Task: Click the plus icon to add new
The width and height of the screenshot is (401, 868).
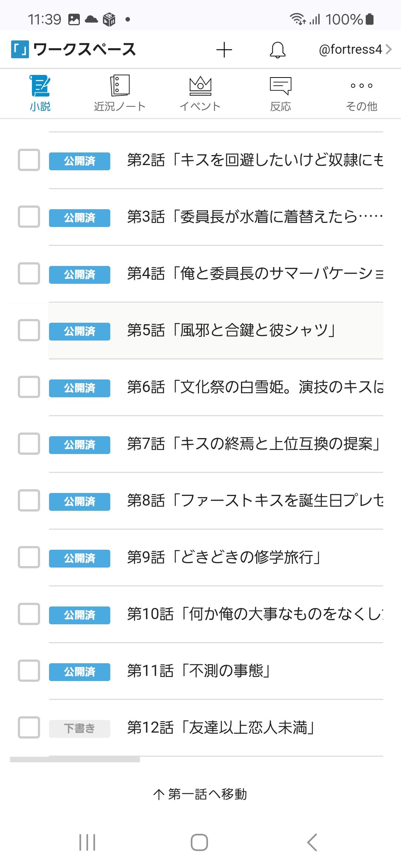Action: (x=224, y=50)
